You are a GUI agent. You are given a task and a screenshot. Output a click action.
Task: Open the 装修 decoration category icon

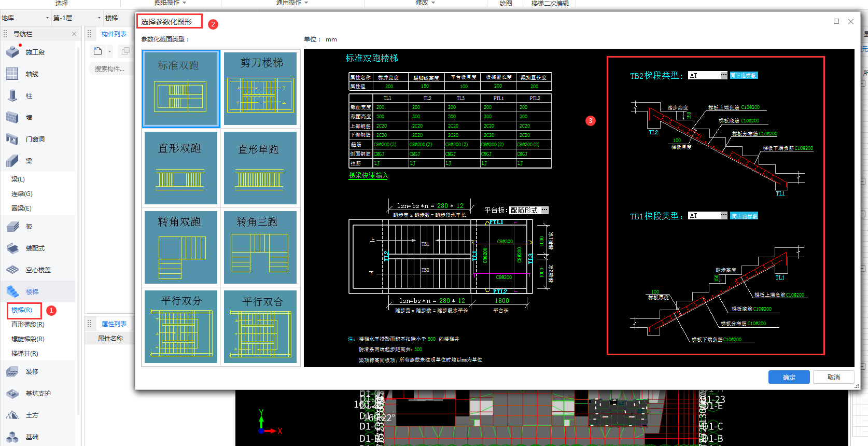pos(12,371)
